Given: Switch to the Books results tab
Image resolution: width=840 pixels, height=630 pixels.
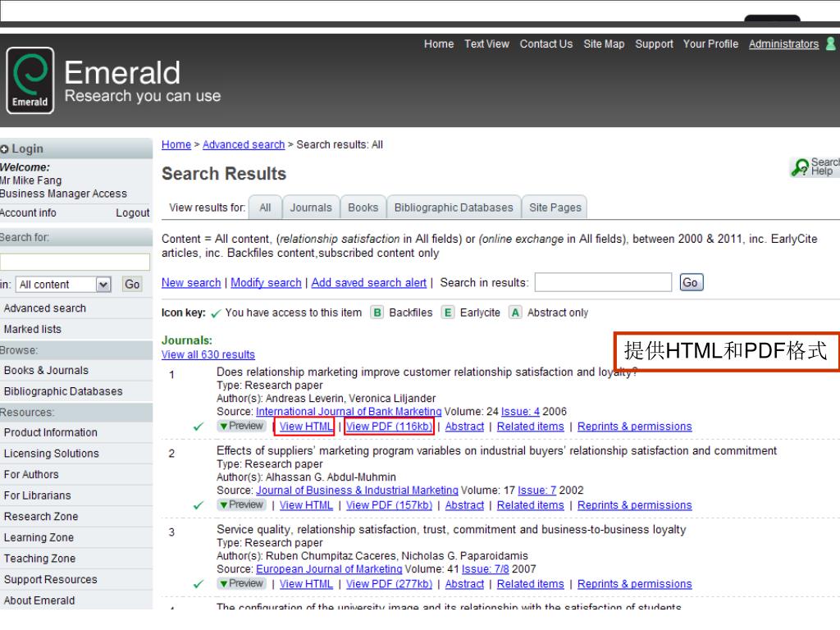Looking at the screenshot, I should point(363,208).
